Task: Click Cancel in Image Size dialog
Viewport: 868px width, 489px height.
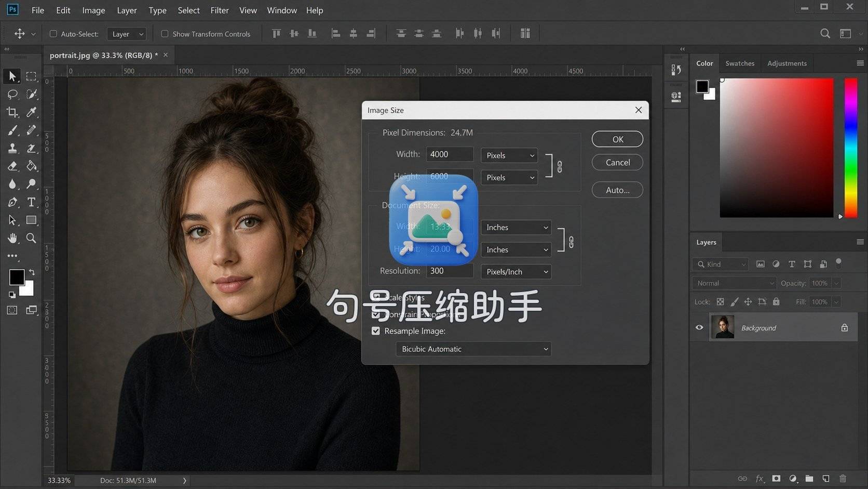Action: tap(617, 163)
